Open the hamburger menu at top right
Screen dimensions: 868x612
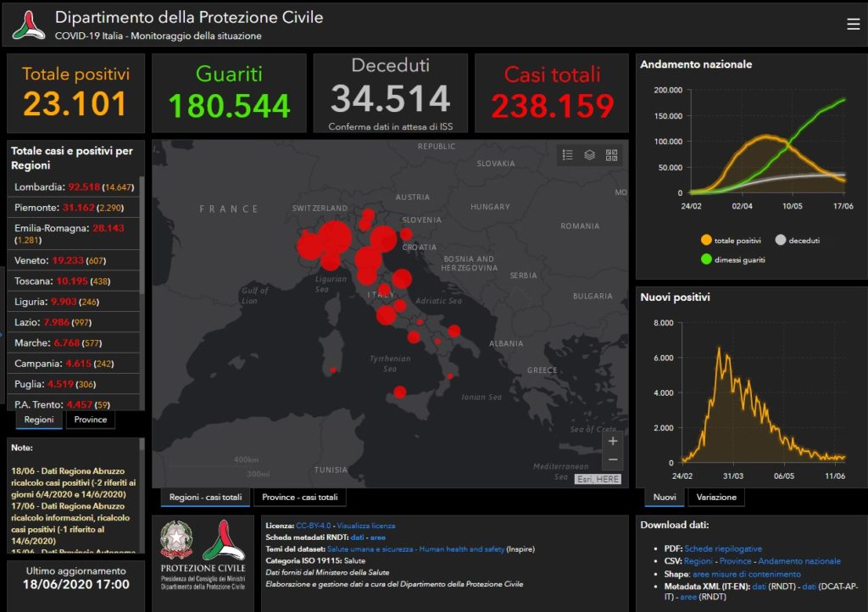(853, 24)
